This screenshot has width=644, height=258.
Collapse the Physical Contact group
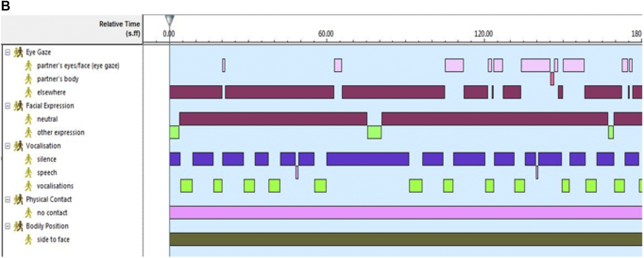tap(7, 199)
